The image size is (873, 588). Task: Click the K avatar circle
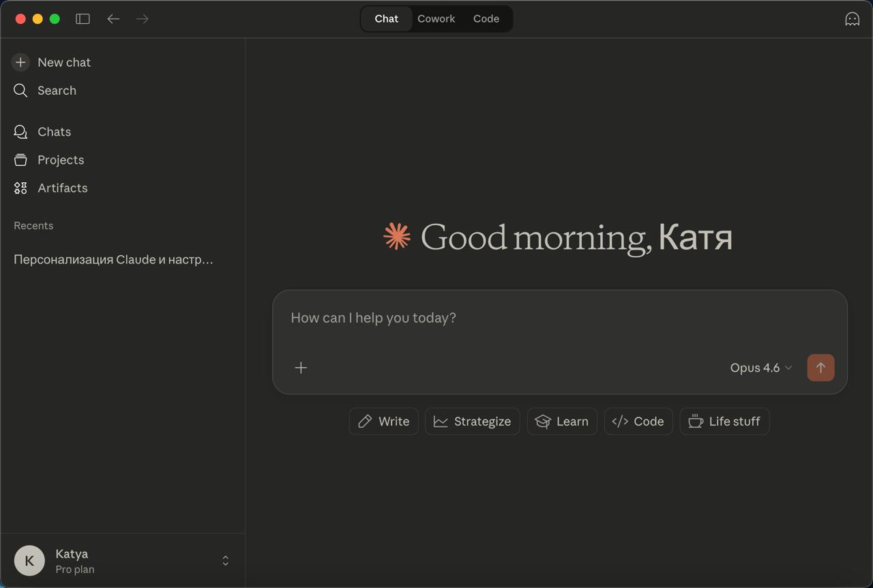tap(29, 561)
